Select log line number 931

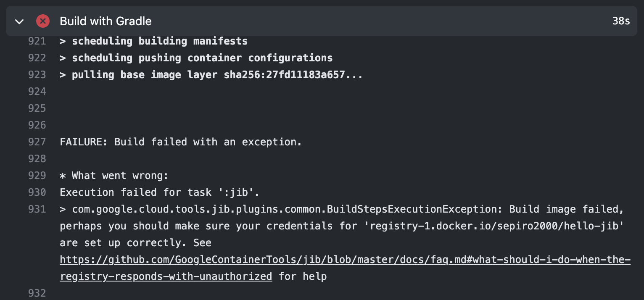pyautogui.click(x=37, y=209)
